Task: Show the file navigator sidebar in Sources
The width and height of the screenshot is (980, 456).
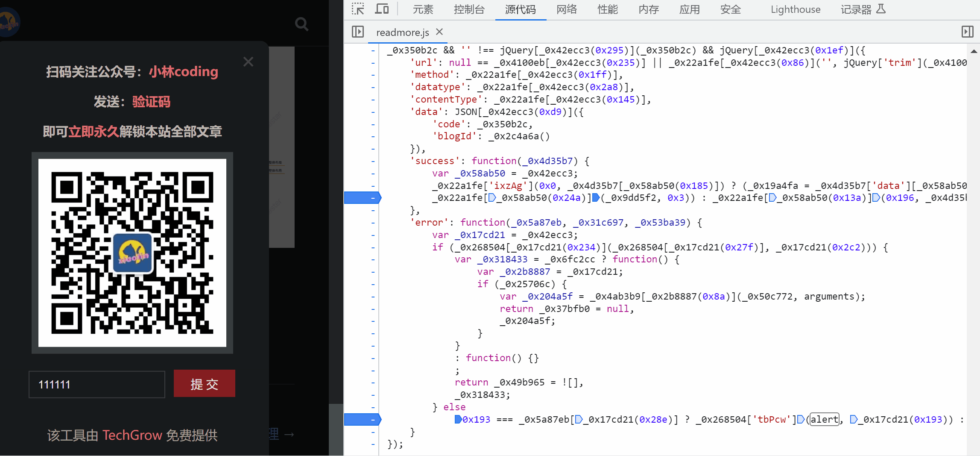Action: 358,32
